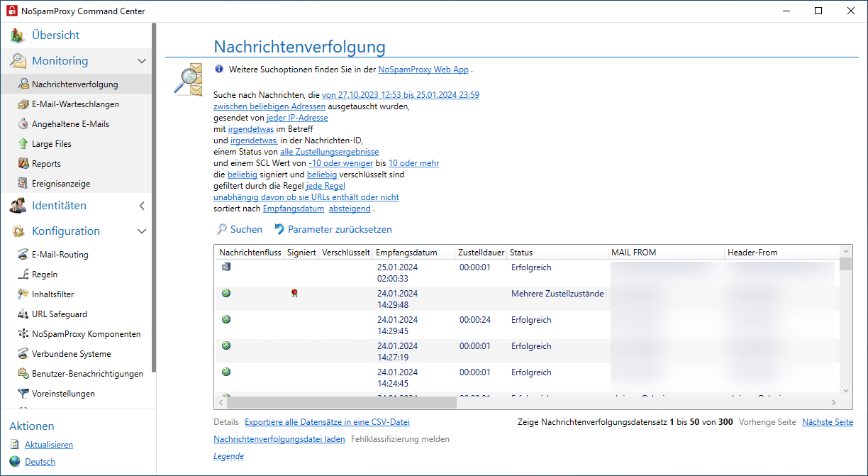Select the row with status Mehrere Zustellzustände
Screen dimensions: 868x476
(527, 299)
